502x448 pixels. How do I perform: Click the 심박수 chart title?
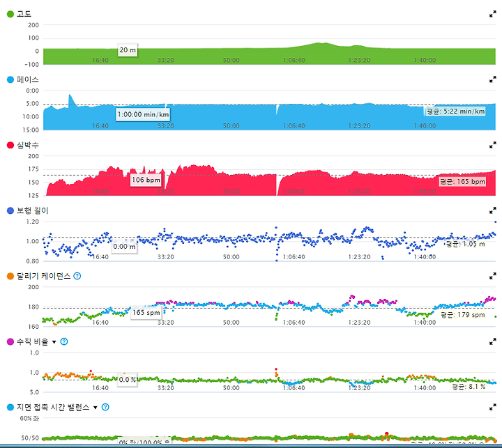[x=27, y=145]
